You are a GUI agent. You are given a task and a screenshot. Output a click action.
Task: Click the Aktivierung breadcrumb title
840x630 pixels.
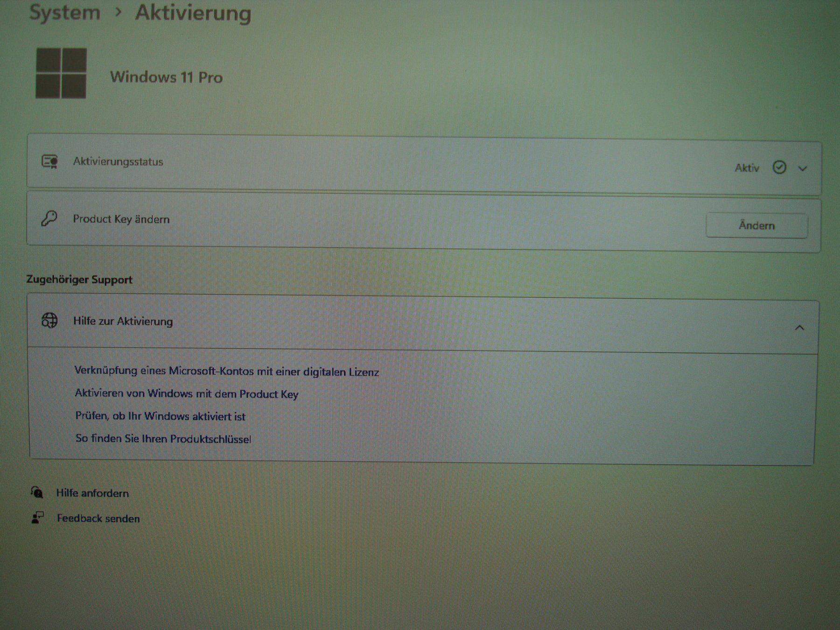(193, 14)
